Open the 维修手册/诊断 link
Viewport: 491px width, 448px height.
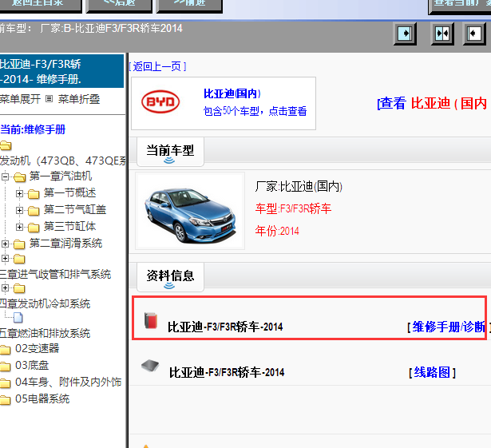point(449,327)
